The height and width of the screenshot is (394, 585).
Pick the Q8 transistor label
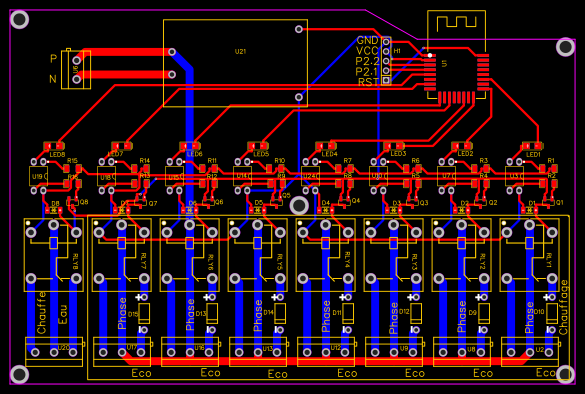tap(84, 202)
